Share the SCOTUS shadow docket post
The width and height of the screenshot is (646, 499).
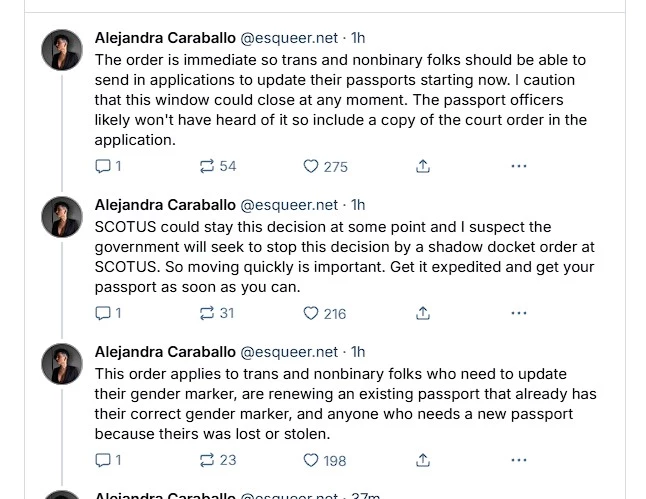tap(423, 313)
